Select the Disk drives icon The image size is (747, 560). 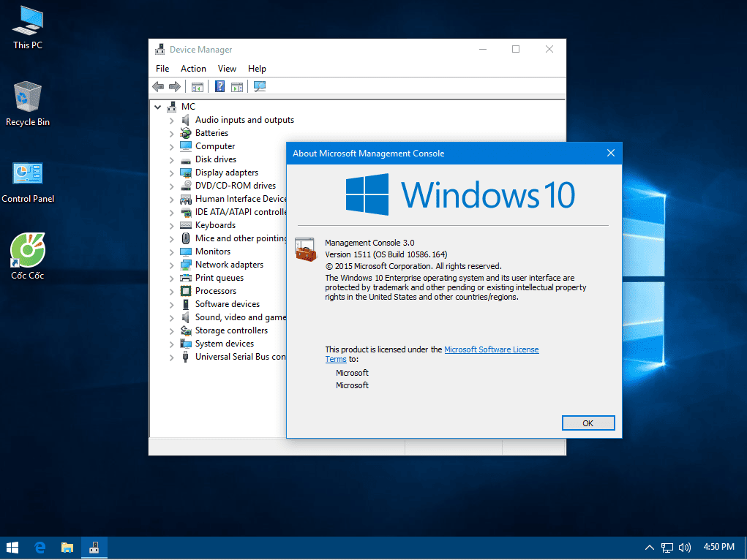click(186, 160)
